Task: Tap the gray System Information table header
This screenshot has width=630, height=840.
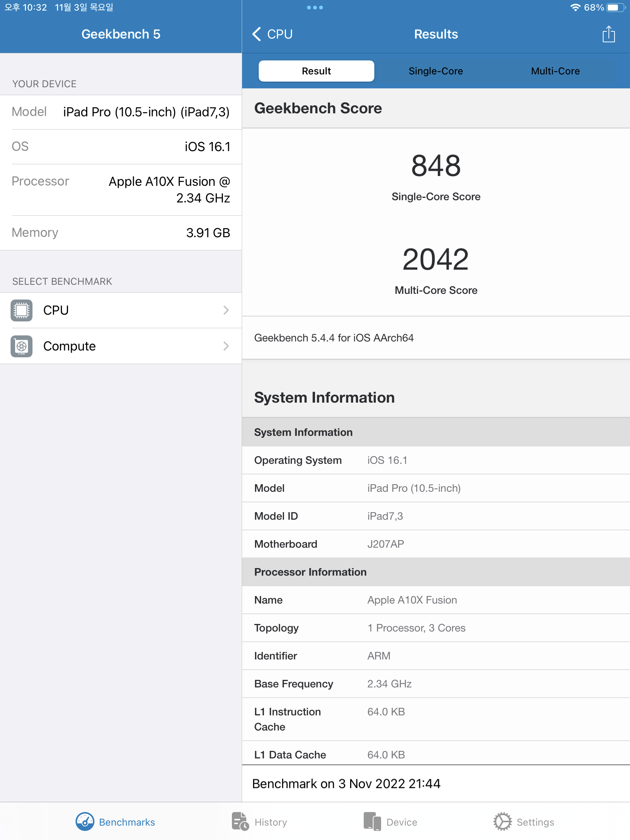Action: [x=435, y=432]
